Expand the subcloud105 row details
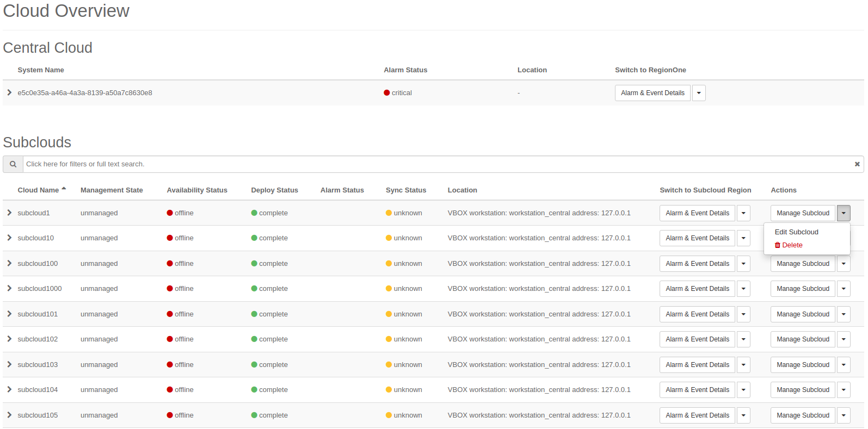The height and width of the screenshot is (429, 868). pyautogui.click(x=9, y=415)
